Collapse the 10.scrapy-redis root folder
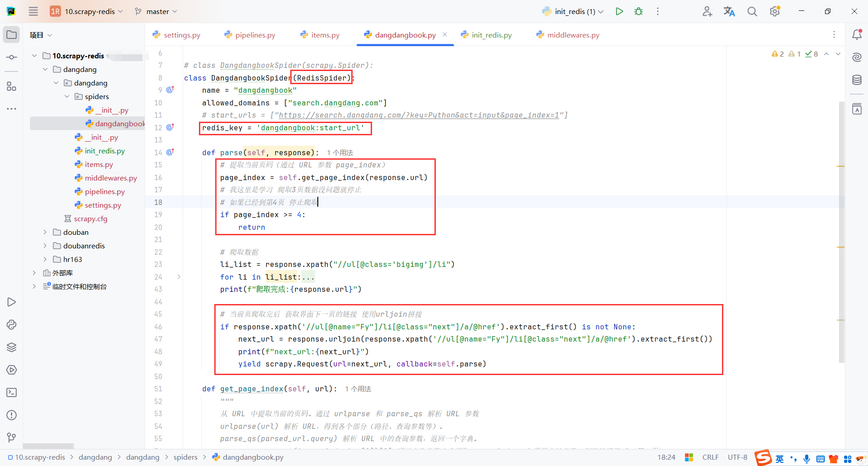868x466 pixels. [x=34, y=56]
